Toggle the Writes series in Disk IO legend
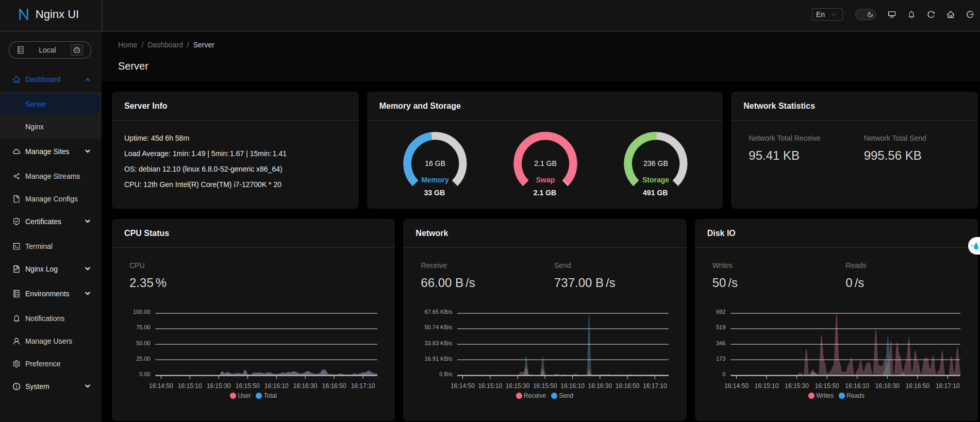Viewport: 980px width, 422px height. [x=821, y=396]
